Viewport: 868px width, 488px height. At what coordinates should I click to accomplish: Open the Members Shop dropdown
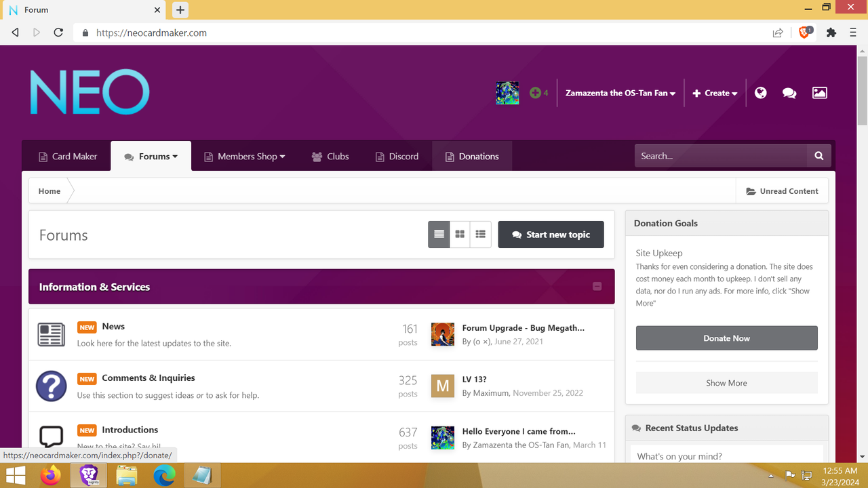point(244,156)
